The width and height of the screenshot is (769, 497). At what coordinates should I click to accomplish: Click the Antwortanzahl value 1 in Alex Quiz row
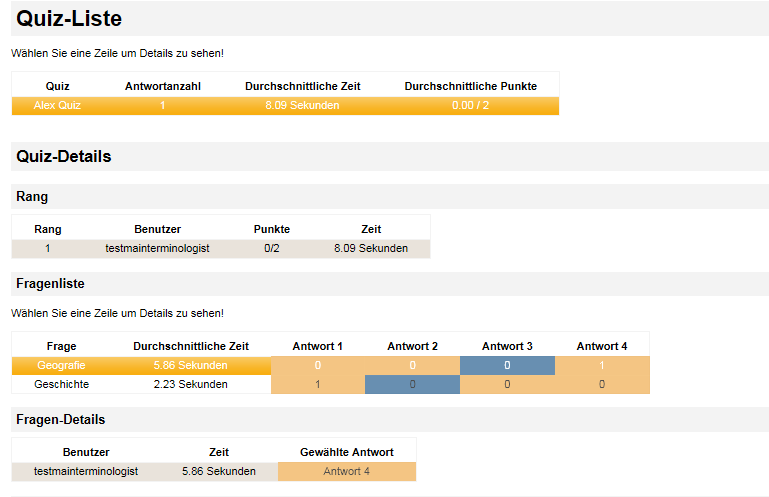click(x=162, y=105)
